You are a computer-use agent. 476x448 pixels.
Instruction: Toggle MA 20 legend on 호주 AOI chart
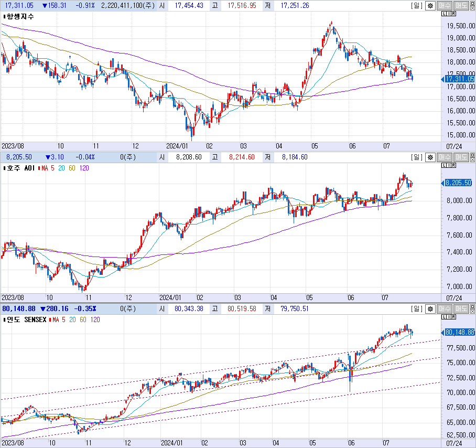coord(62,168)
